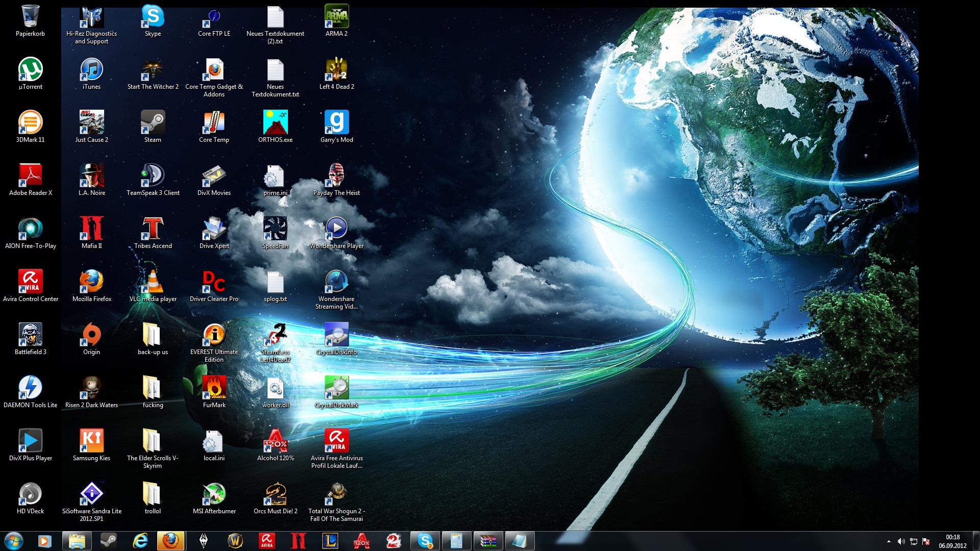Click the Steam desktop shortcut

(153, 127)
